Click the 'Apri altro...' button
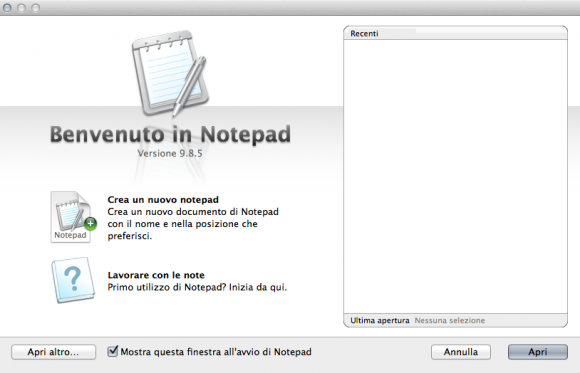Image resolution: width=580 pixels, height=373 pixels. point(53,352)
